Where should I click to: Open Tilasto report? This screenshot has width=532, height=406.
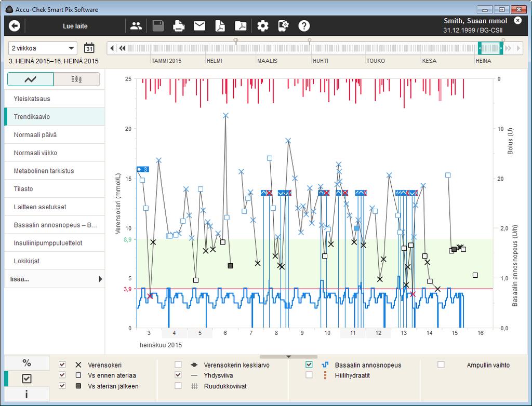[x=54, y=188]
